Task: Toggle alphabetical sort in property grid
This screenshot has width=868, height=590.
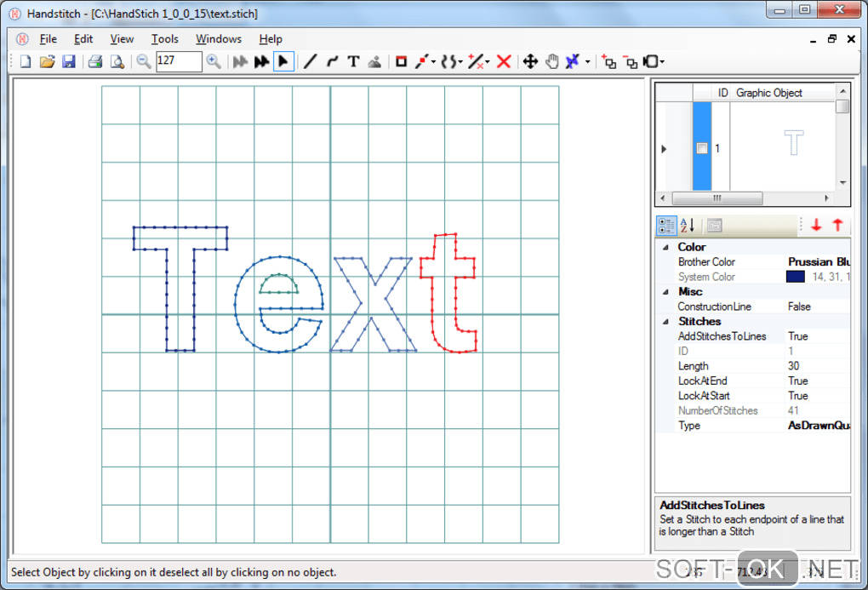Action: pos(688,225)
